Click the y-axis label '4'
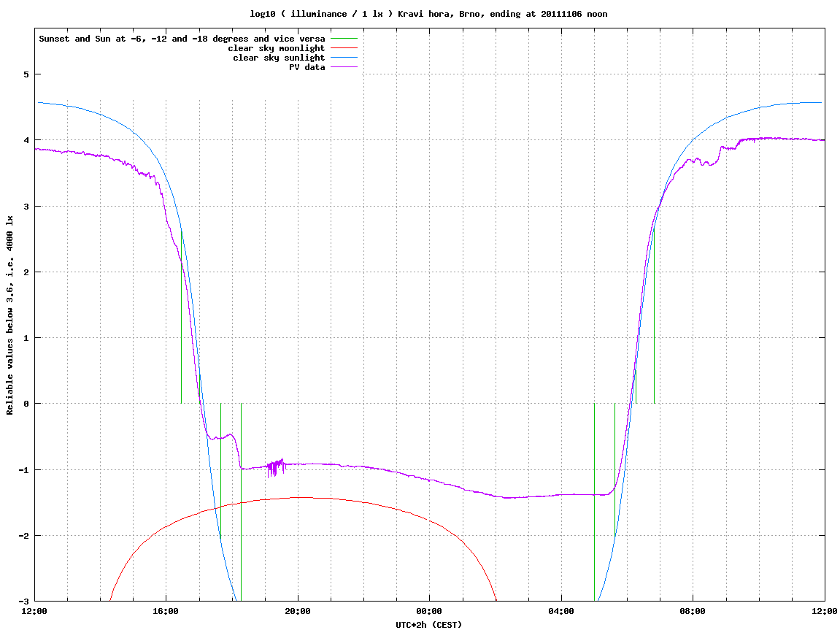This screenshot has width=840, height=630. coord(26,140)
